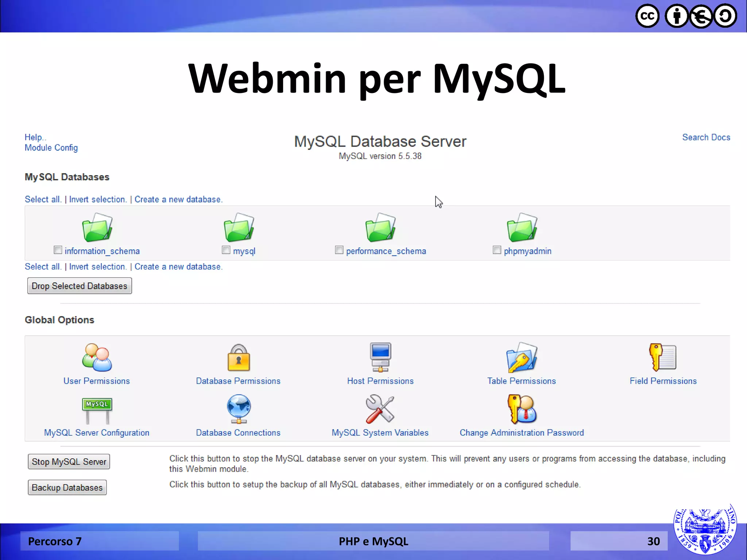
Task: Open the phpmyadmin text link
Action: pos(527,251)
